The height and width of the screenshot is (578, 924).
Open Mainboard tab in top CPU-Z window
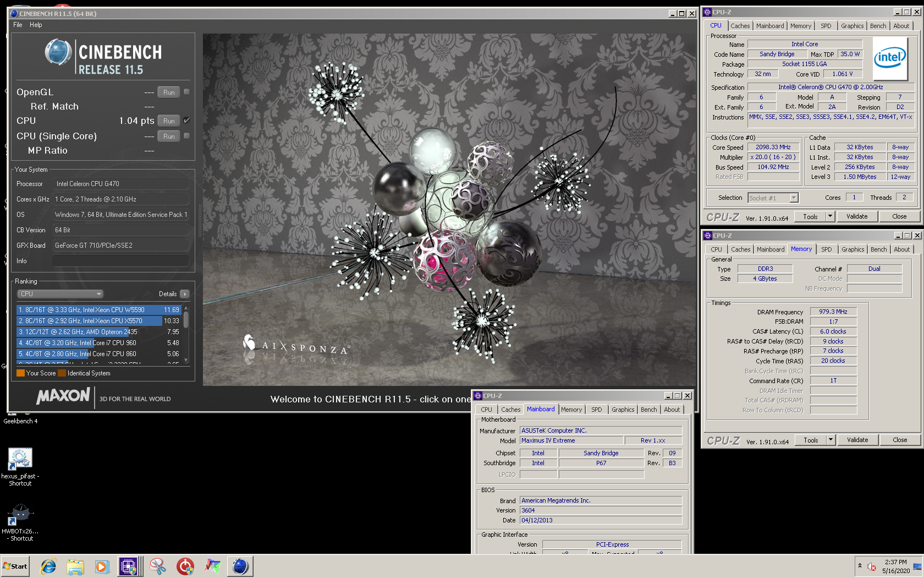click(x=769, y=26)
